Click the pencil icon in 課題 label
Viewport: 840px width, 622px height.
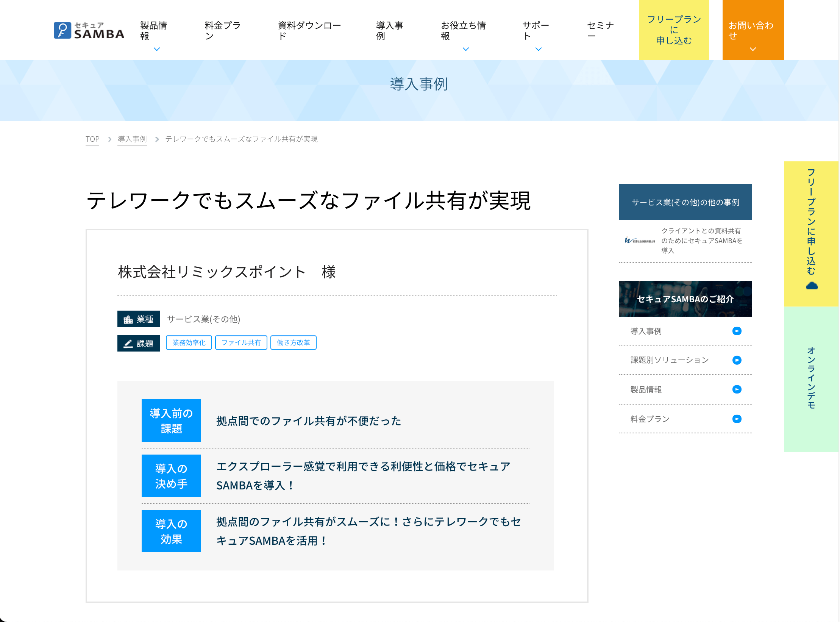click(x=128, y=344)
